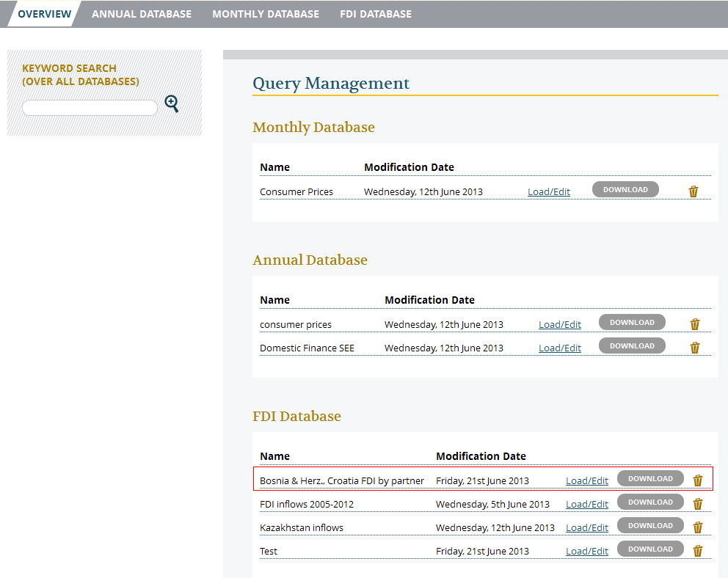Delete the annual consumer prices query
Screen dimensions: 728x578
(695, 324)
